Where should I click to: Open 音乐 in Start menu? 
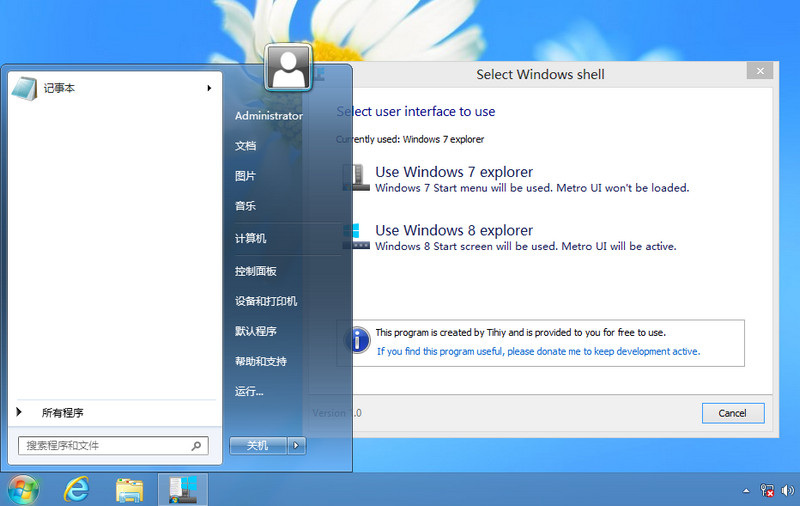coord(245,206)
